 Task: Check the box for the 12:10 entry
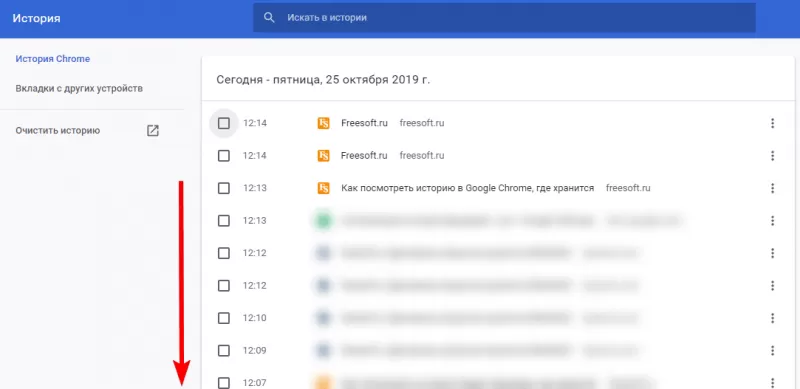(x=223, y=318)
